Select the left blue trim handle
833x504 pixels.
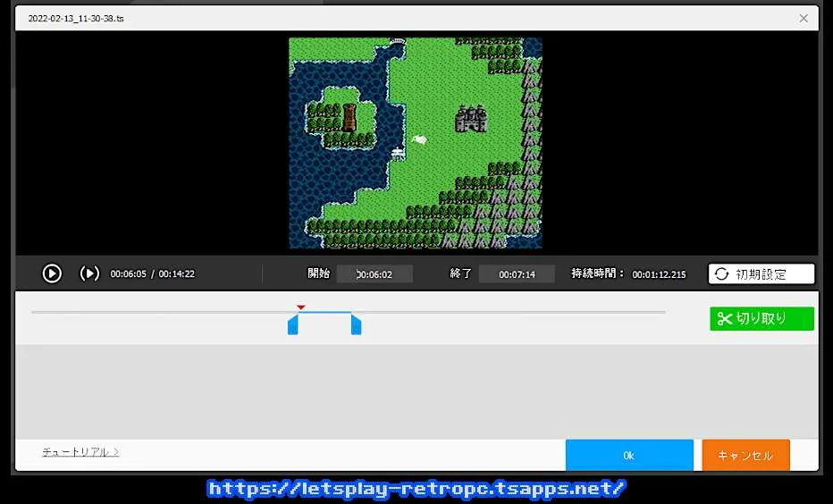(293, 324)
